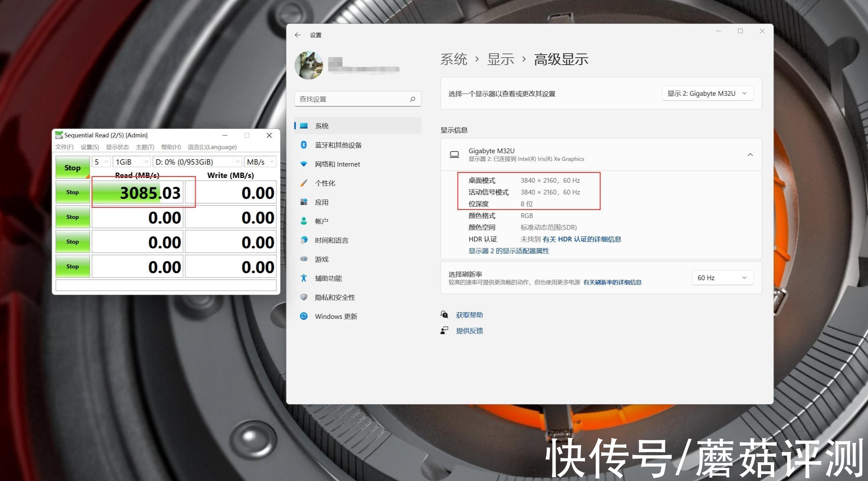The height and width of the screenshot is (481, 868).
Task: Click the paintbrush icon for 个性化
Action: click(x=303, y=183)
